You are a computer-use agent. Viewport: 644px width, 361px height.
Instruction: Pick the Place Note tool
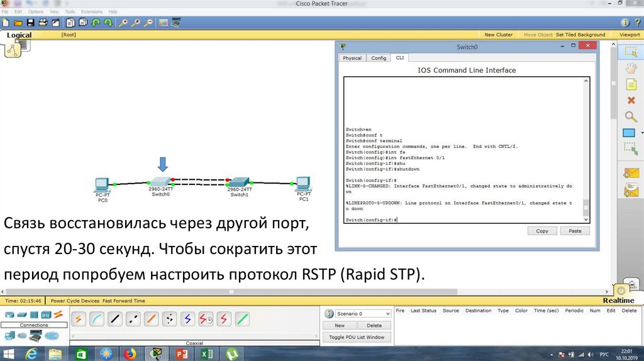click(631, 85)
